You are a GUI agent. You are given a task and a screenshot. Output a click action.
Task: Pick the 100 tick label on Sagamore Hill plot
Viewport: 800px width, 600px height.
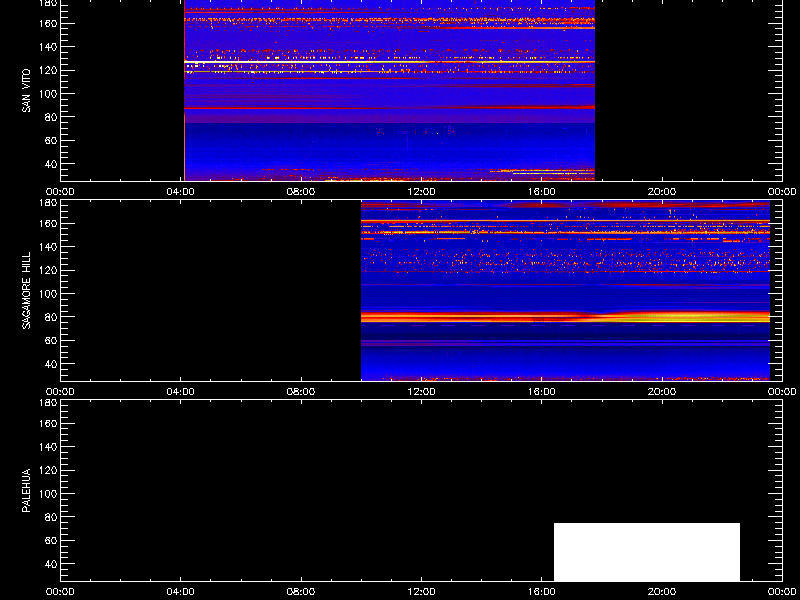49,294
